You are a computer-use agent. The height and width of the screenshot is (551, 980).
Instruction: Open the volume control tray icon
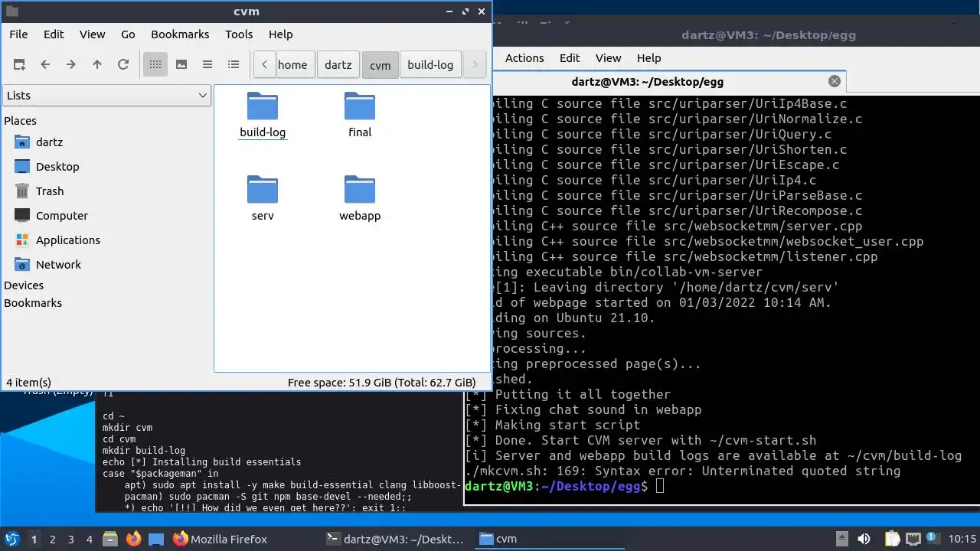tap(864, 539)
